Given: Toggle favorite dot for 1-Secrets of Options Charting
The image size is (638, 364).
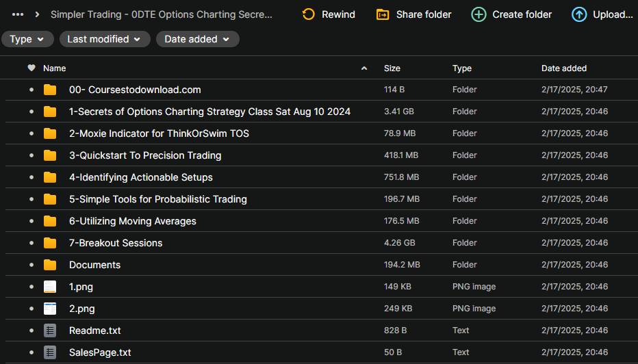Looking at the screenshot, I should click(31, 112).
